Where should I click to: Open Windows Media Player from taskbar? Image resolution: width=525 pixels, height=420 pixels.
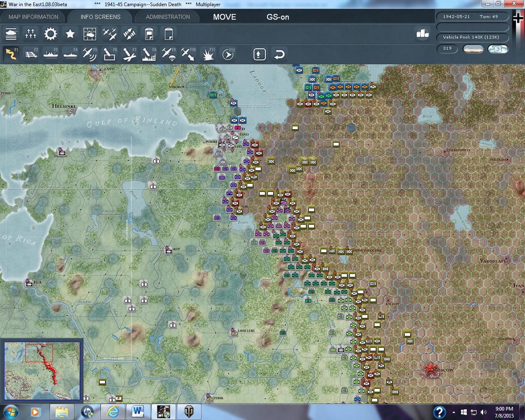[36, 412]
